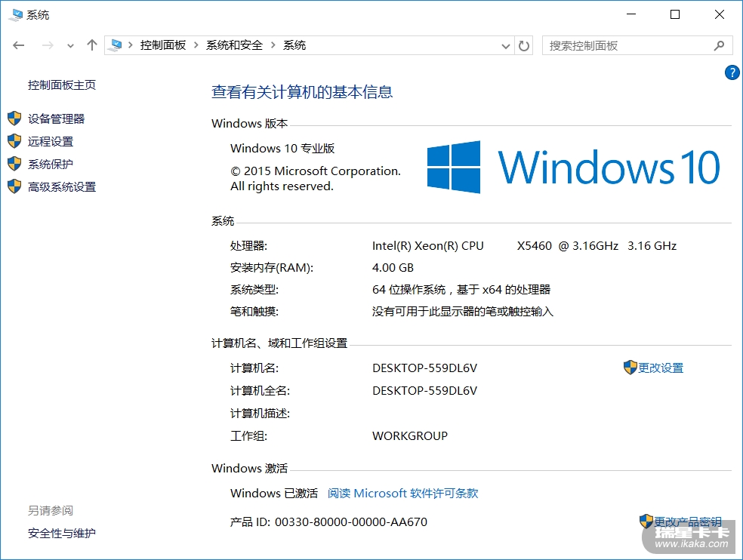The height and width of the screenshot is (560, 743).
Task: Click 更改产品密钥 link
Action: [x=688, y=522]
